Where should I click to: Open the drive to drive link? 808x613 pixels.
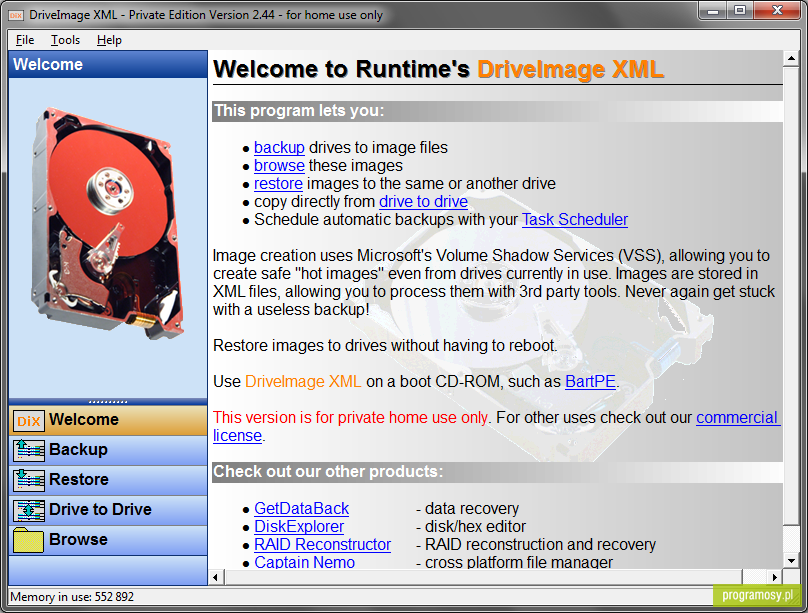click(x=424, y=201)
